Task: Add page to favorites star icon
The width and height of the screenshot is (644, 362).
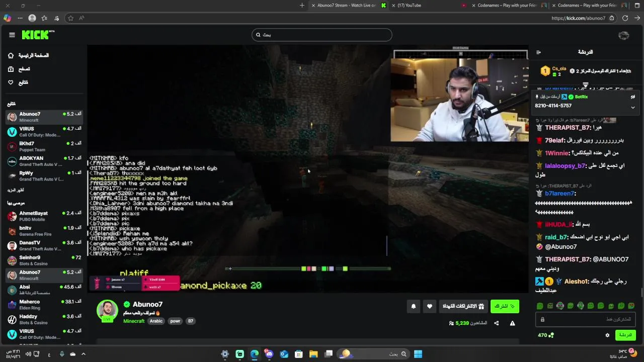Action: pyautogui.click(x=70, y=18)
